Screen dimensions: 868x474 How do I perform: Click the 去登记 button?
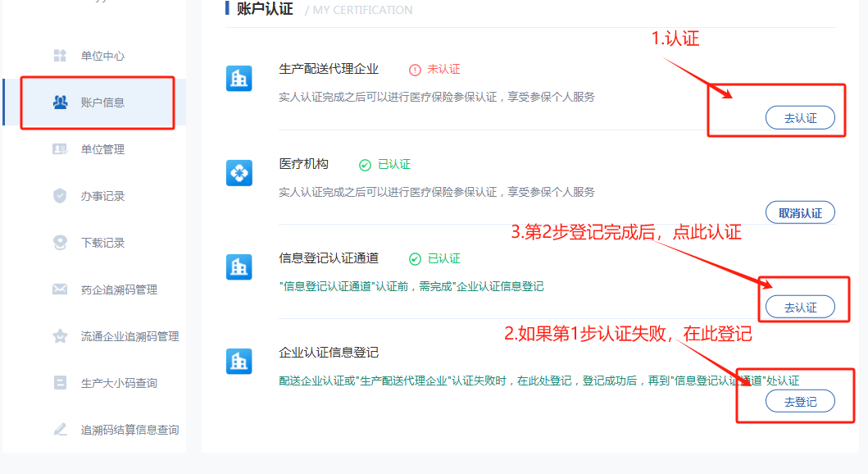pos(800,402)
